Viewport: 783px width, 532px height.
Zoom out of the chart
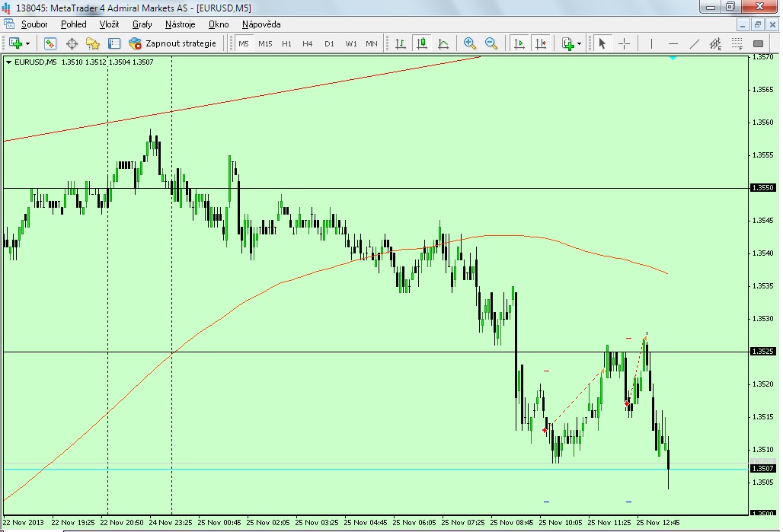click(x=491, y=43)
